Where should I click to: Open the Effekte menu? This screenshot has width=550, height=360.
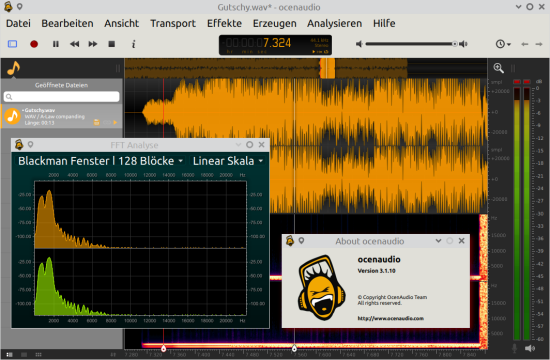[224, 23]
